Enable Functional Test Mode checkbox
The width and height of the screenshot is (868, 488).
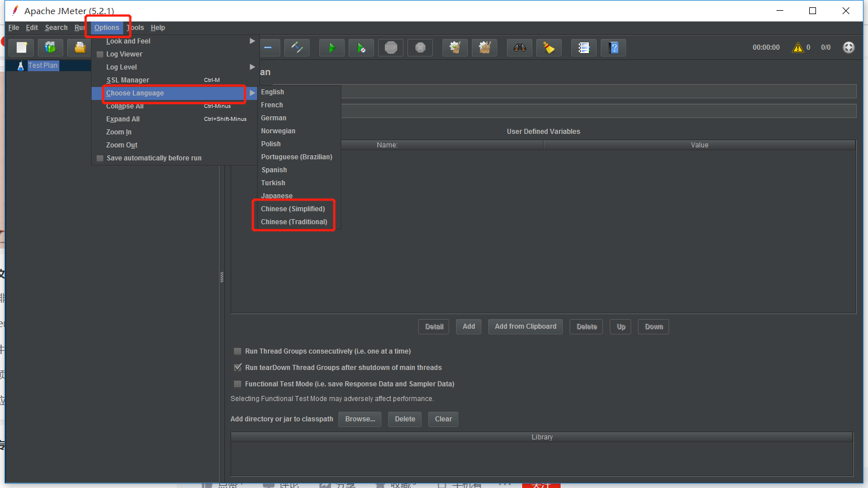[x=238, y=384]
